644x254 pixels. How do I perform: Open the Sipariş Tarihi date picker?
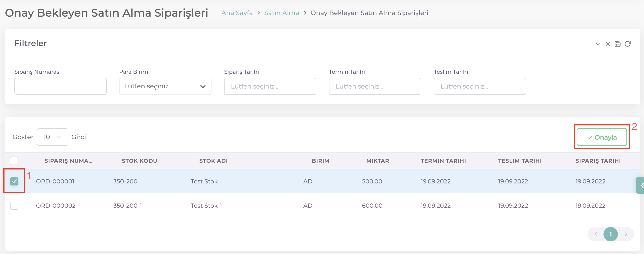click(x=270, y=86)
